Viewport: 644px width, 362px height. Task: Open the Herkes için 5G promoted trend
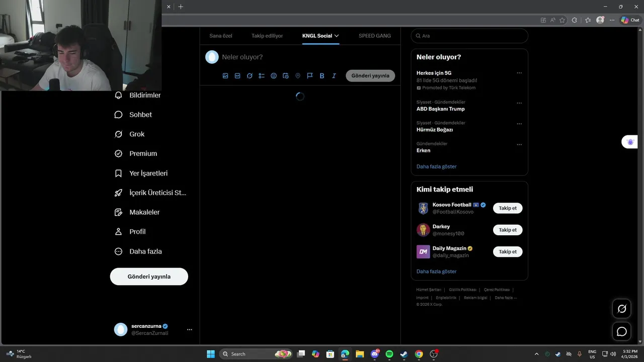[434, 73]
